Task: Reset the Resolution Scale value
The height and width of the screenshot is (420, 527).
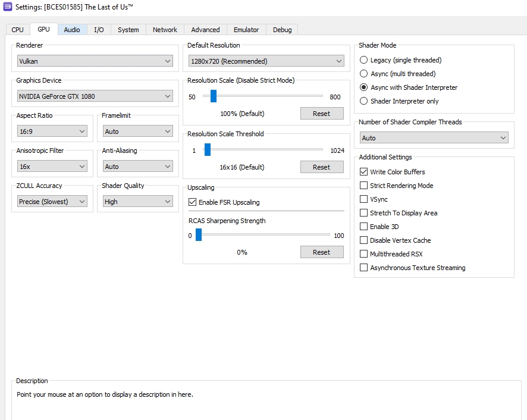Action: pos(322,113)
